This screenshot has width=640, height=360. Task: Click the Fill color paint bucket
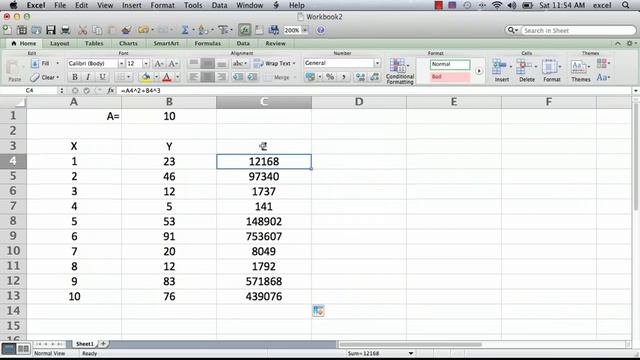(x=146, y=77)
